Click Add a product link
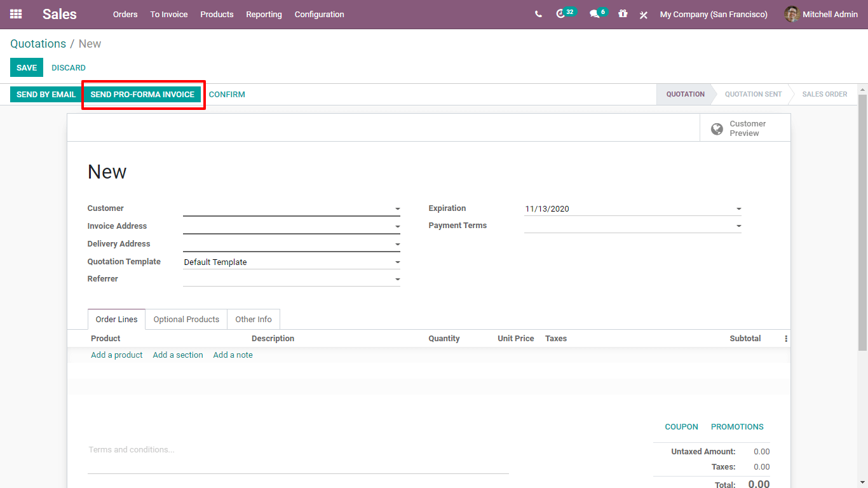This screenshot has width=868, height=488. coord(117,355)
